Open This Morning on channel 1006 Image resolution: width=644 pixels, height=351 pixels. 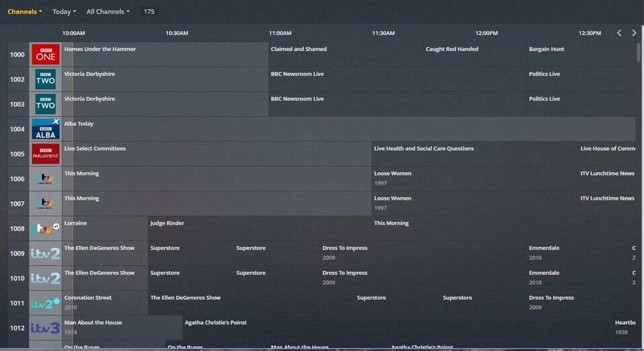217,179
